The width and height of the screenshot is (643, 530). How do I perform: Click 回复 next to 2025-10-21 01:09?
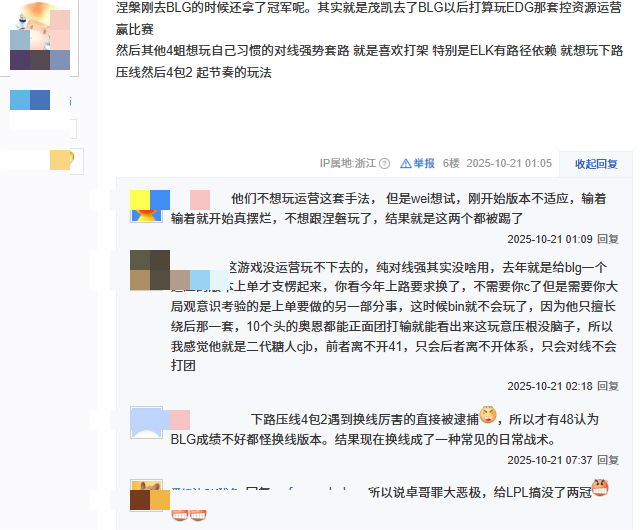[608, 239]
